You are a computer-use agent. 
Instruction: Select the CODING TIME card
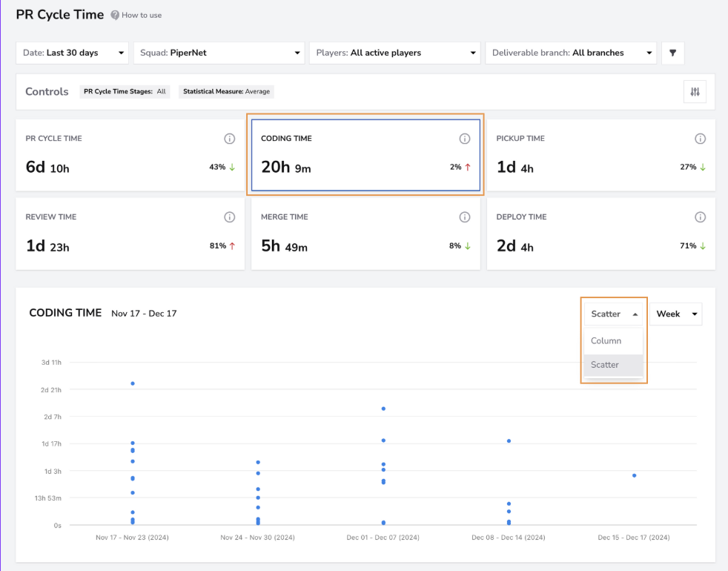(x=366, y=155)
